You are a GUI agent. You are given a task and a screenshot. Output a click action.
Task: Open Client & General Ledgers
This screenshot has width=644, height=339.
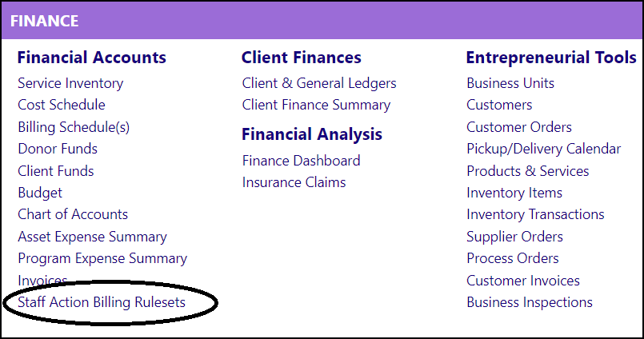(x=319, y=83)
